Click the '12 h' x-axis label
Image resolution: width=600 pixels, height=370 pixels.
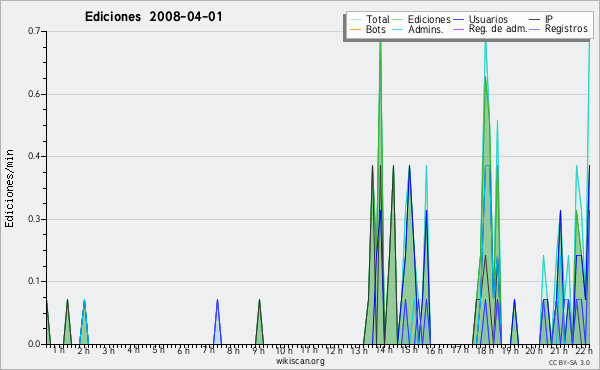point(334,351)
